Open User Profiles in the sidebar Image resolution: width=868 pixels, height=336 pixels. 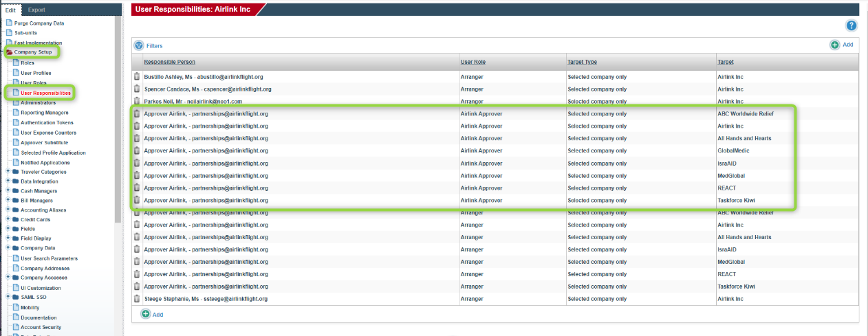[36, 73]
